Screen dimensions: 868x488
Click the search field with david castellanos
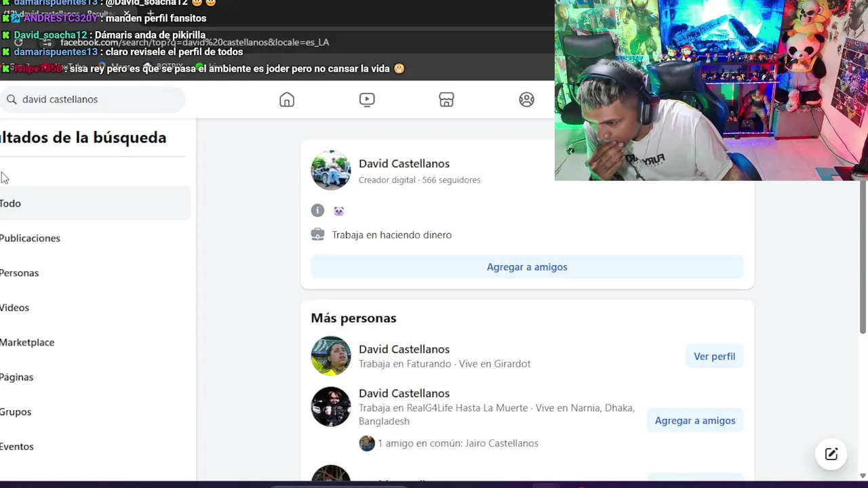click(93, 100)
